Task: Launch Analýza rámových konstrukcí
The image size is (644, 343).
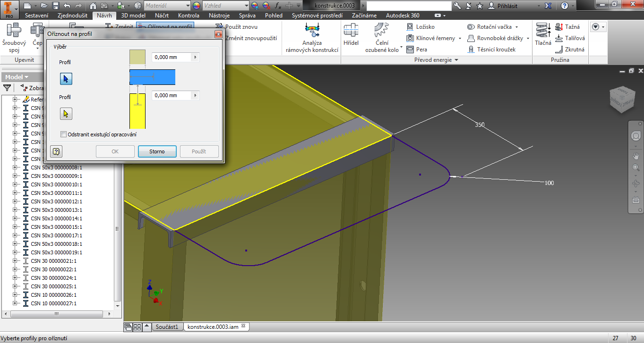Action: click(312, 39)
